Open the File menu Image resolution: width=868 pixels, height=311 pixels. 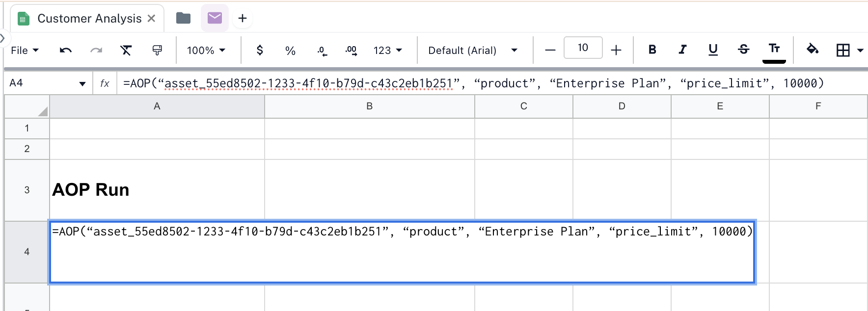coord(25,50)
